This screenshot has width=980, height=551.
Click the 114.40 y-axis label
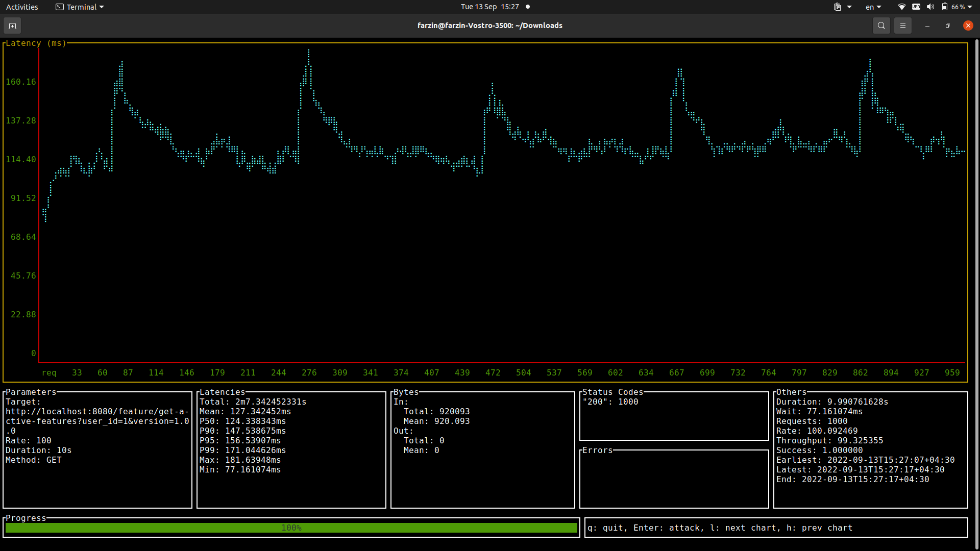coord(21,160)
